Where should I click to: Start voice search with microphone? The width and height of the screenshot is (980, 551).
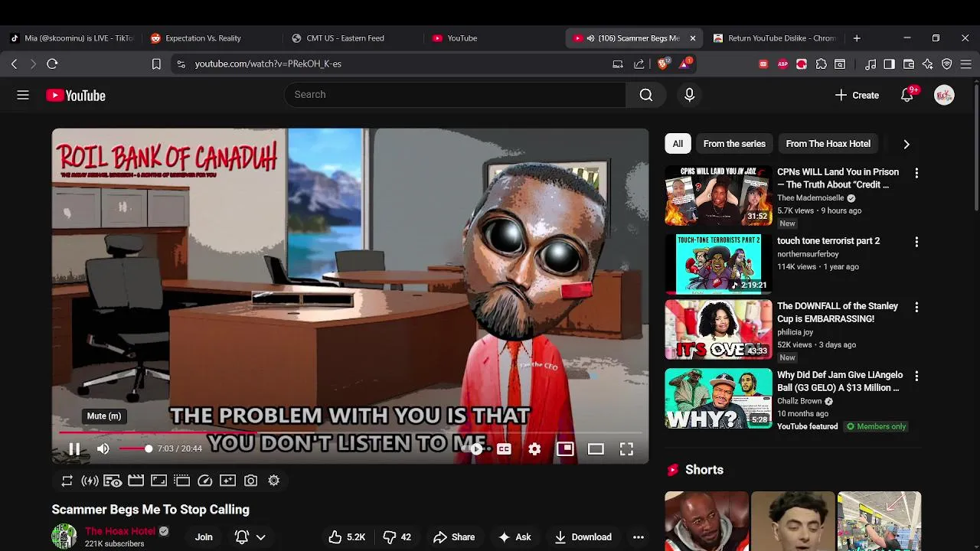coord(689,95)
